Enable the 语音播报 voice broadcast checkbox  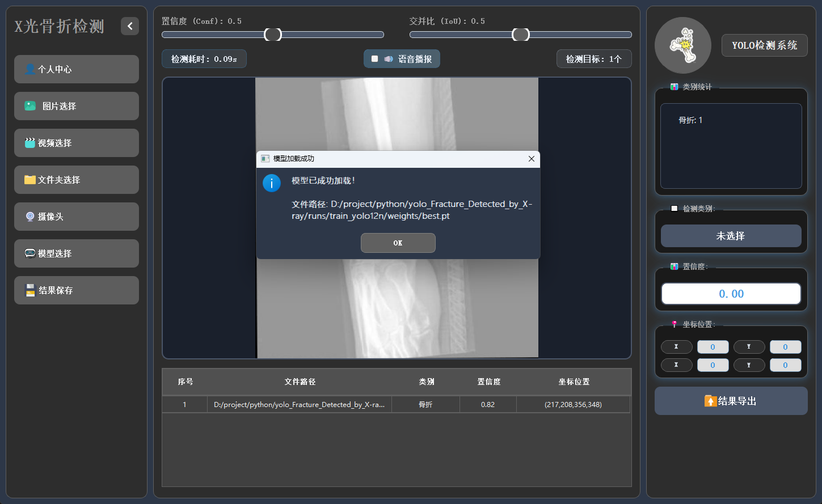pos(374,58)
